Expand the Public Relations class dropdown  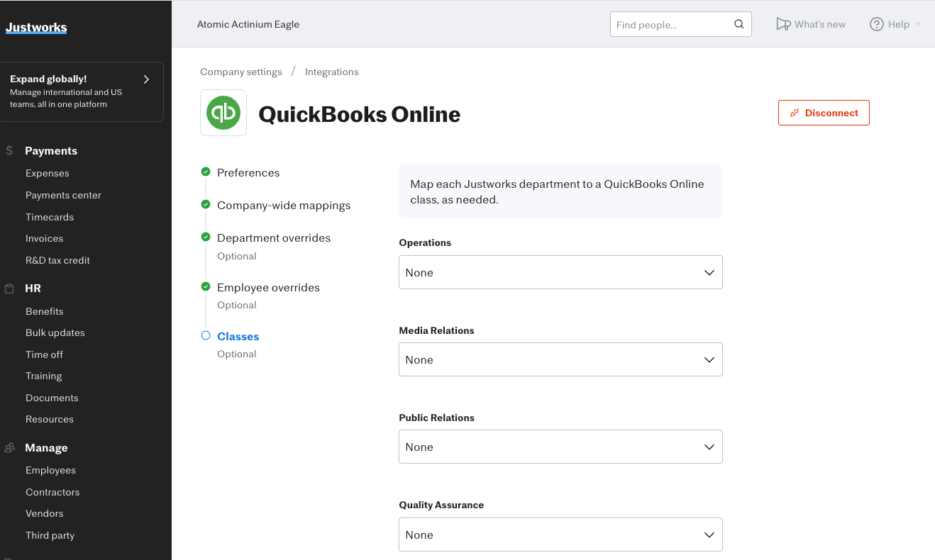(x=560, y=447)
